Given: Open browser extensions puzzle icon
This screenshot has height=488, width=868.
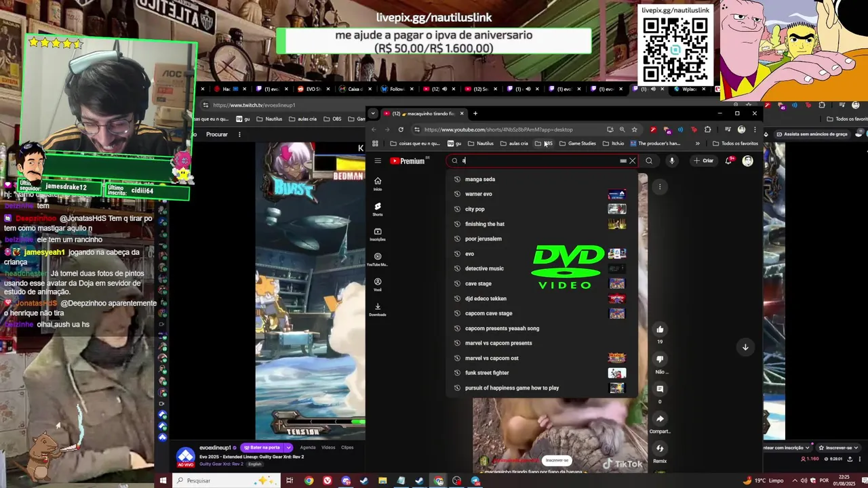Looking at the screenshot, I should tap(707, 129).
